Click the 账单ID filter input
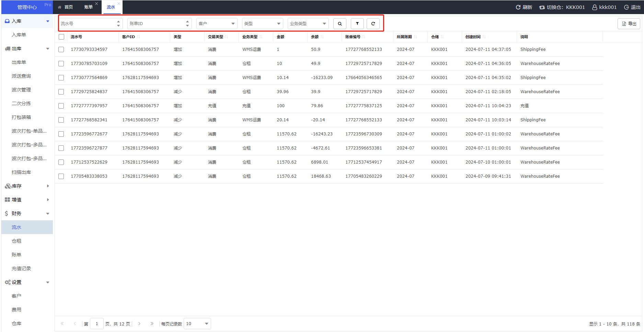 [x=159, y=24]
